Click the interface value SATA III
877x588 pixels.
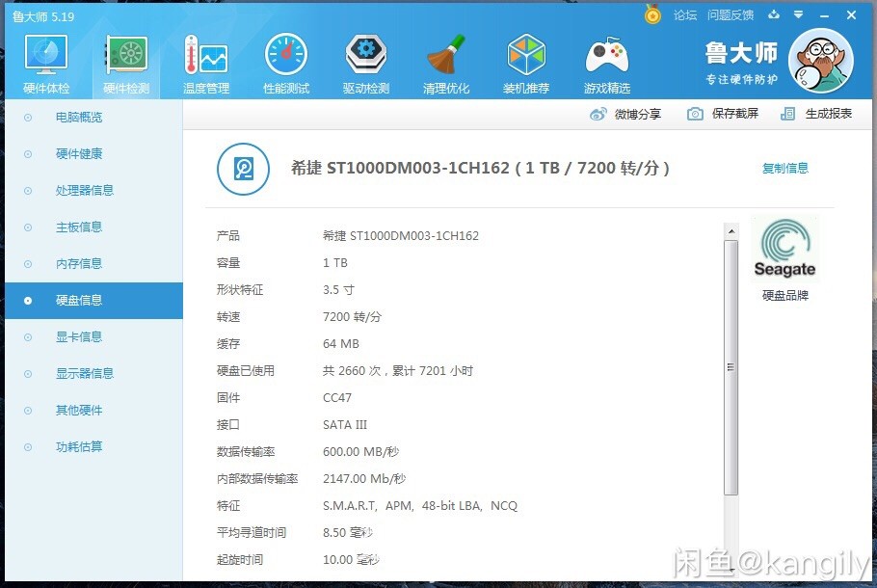tap(345, 425)
